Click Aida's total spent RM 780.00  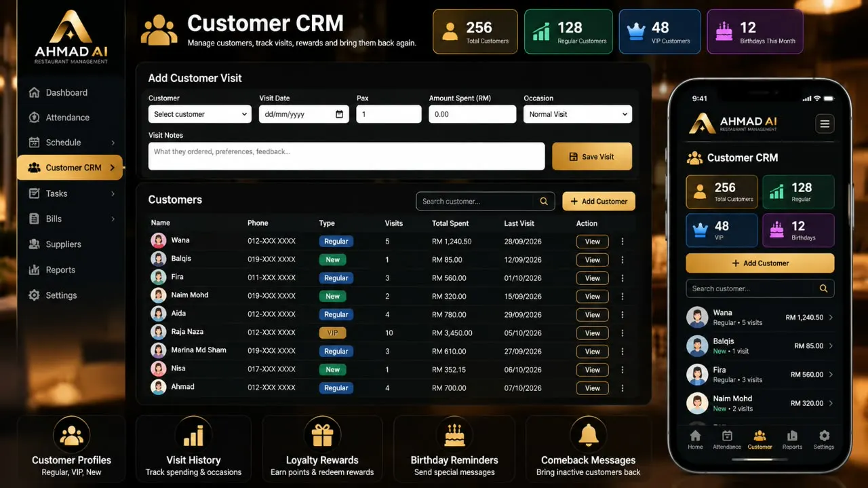[x=449, y=315]
